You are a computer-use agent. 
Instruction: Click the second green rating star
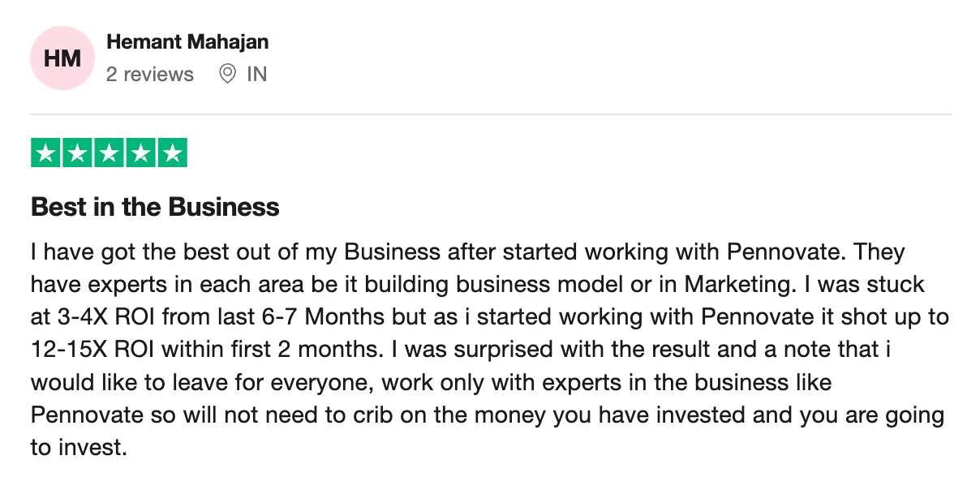point(78,153)
